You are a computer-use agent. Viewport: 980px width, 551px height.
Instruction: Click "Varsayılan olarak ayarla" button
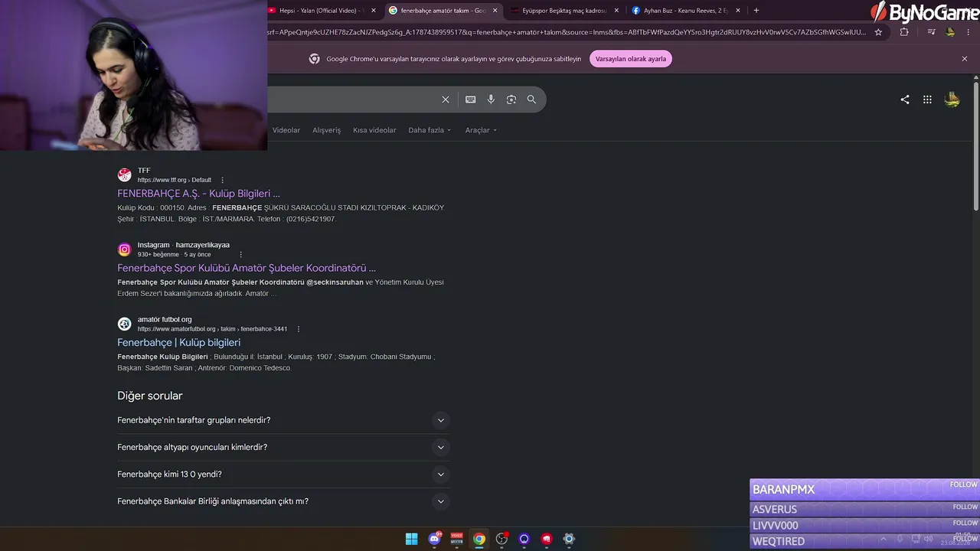tap(631, 59)
